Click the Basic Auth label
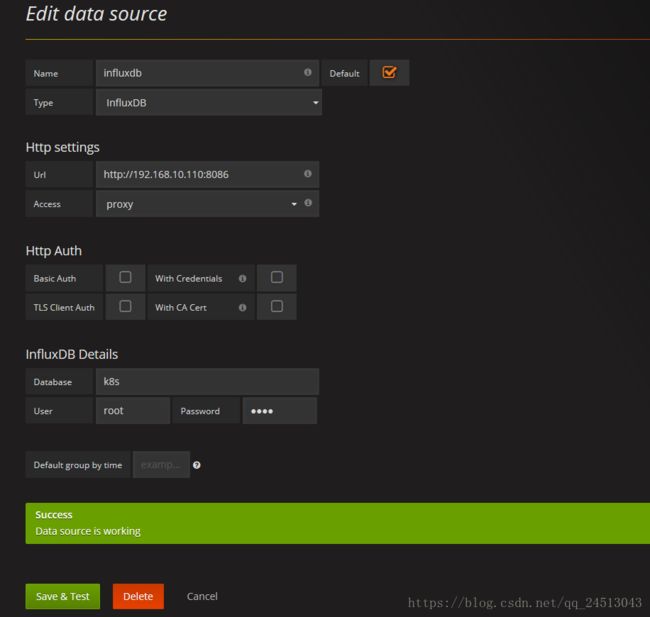 [x=55, y=279]
